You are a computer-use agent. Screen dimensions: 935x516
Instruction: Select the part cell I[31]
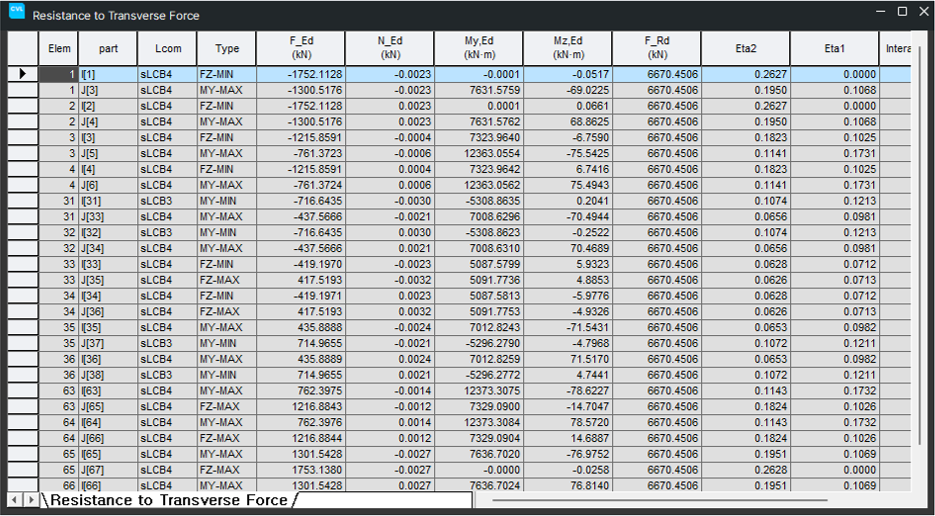[108, 201]
